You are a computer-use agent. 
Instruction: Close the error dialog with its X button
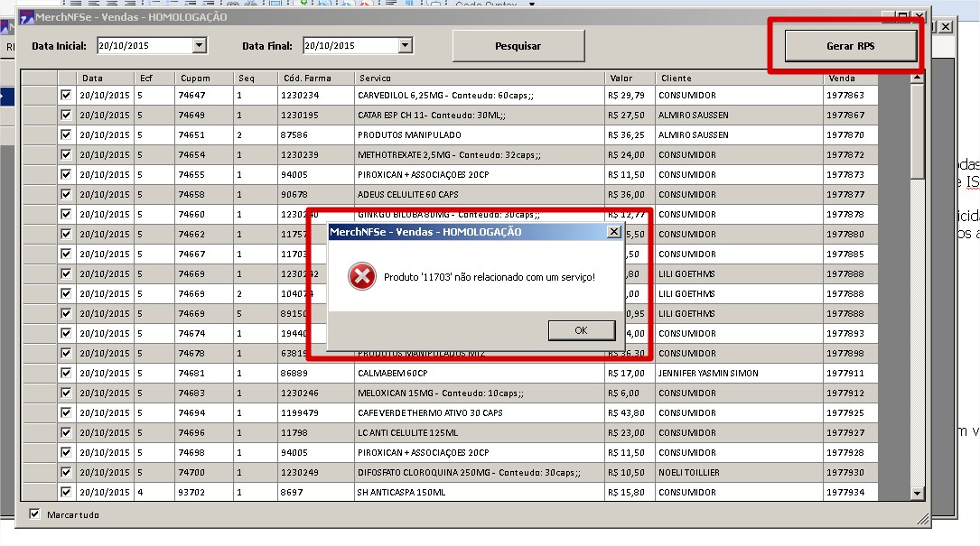[614, 232]
